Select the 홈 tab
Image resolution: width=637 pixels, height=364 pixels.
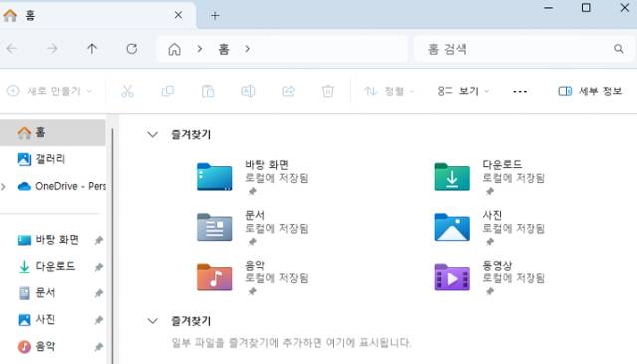tap(98, 16)
